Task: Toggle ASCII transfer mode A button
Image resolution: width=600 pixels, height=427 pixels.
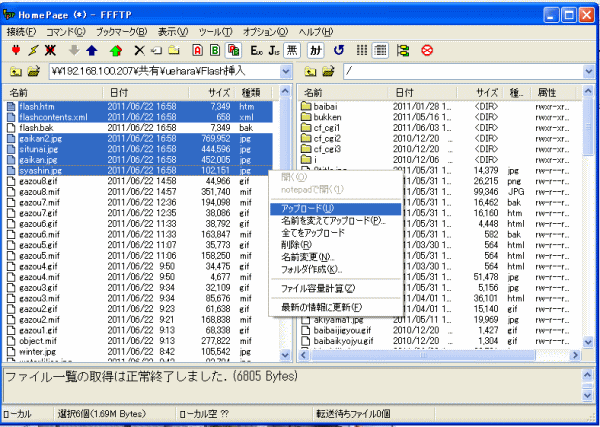Action: click(197, 50)
